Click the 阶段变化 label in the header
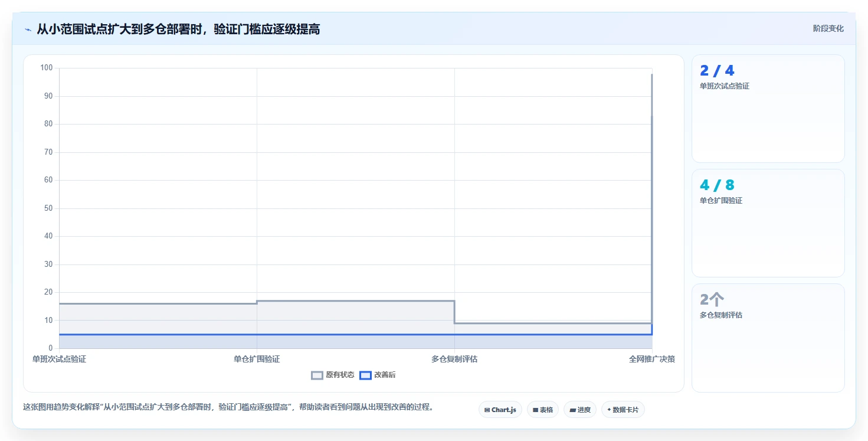Image resolution: width=868 pixels, height=441 pixels. 828,28
